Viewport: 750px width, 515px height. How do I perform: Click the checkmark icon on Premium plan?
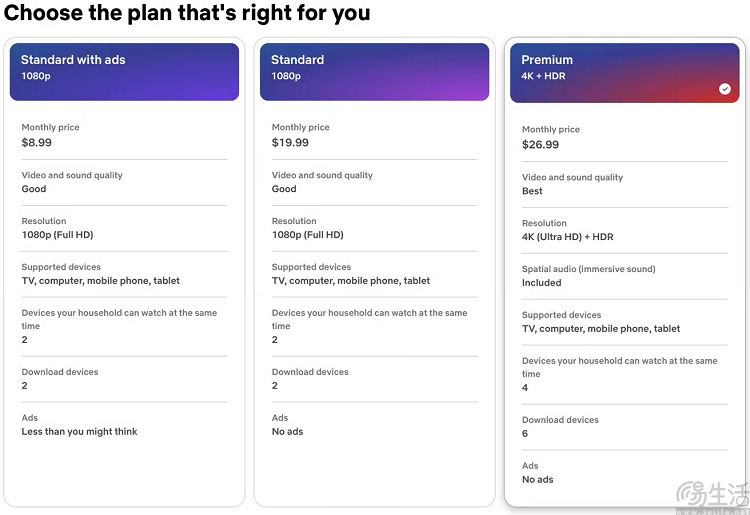725,89
